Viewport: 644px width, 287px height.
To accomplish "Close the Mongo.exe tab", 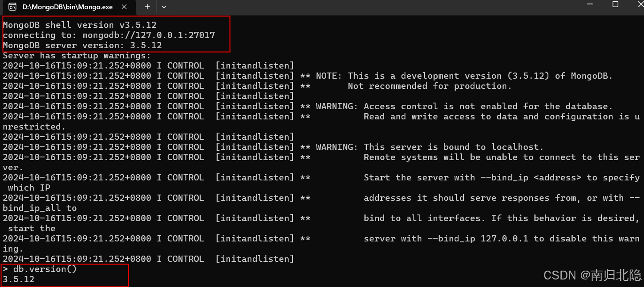I will pyautogui.click(x=125, y=7).
